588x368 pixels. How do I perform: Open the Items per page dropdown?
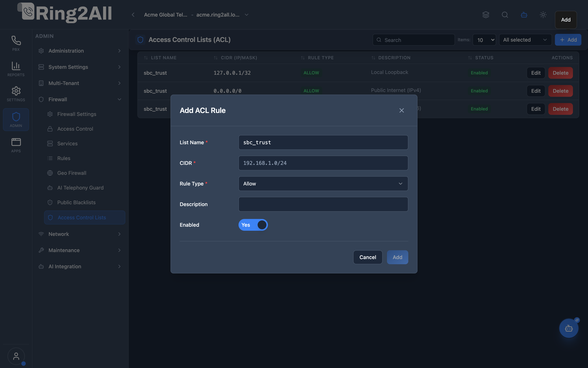(x=484, y=40)
